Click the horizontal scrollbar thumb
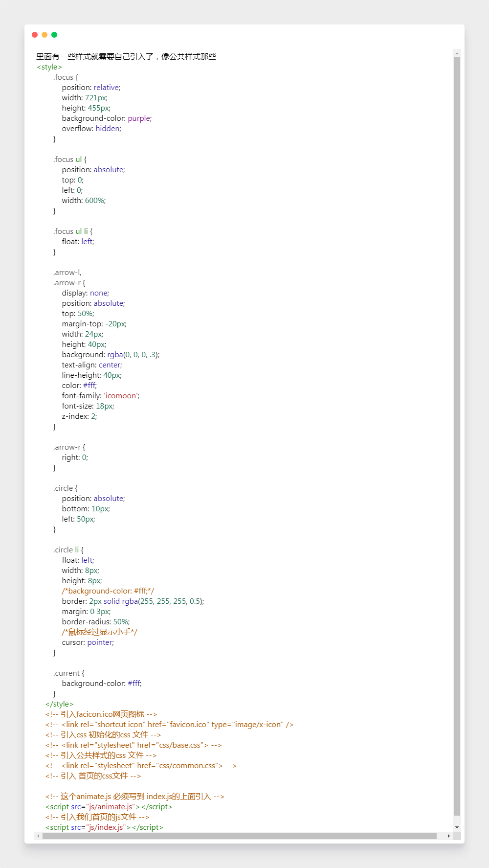 point(240,836)
